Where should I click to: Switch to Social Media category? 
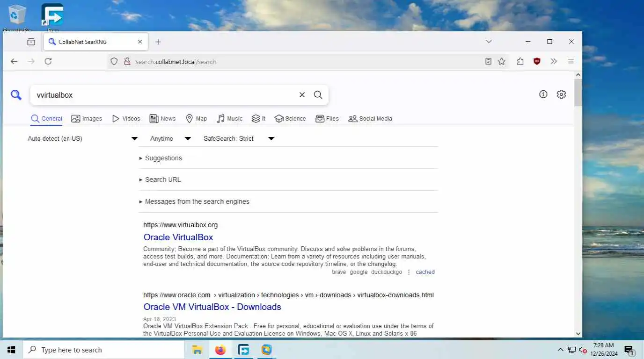pos(370,119)
